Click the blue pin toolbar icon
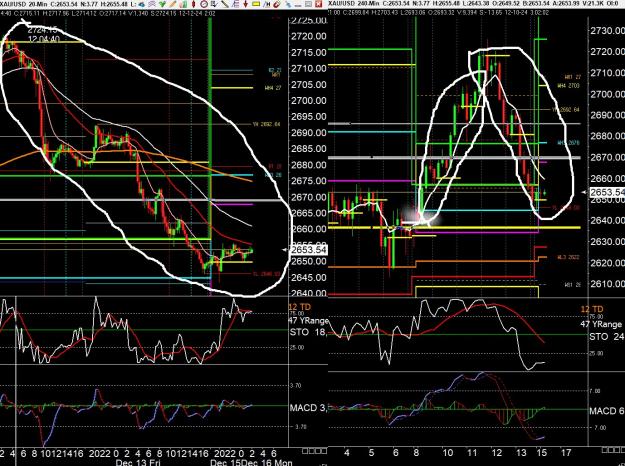 (x=289, y=4)
